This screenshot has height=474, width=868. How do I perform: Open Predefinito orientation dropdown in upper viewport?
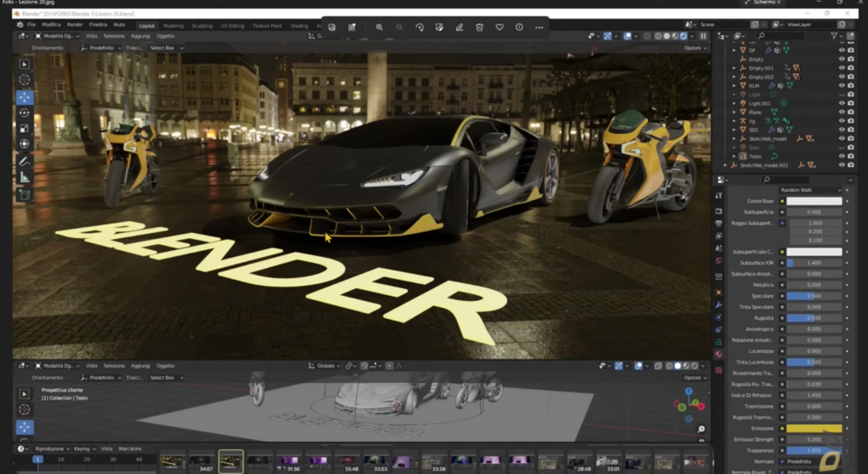101,48
